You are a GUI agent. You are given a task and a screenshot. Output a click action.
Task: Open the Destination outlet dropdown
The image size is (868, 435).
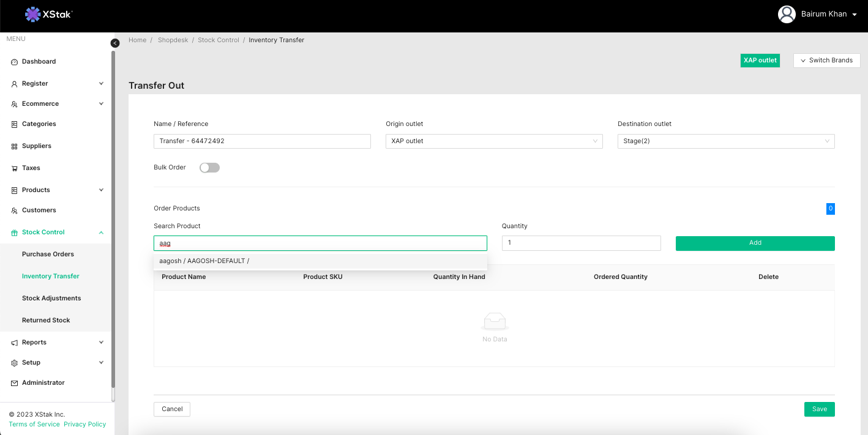725,141
